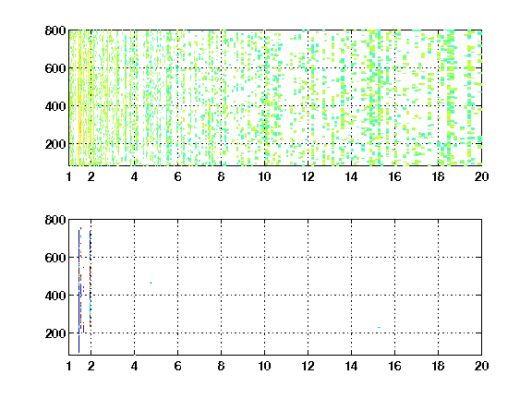Click the 400 y-axis label of bottom plot
The width and height of the screenshot is (532, 399).
(55, 296)
